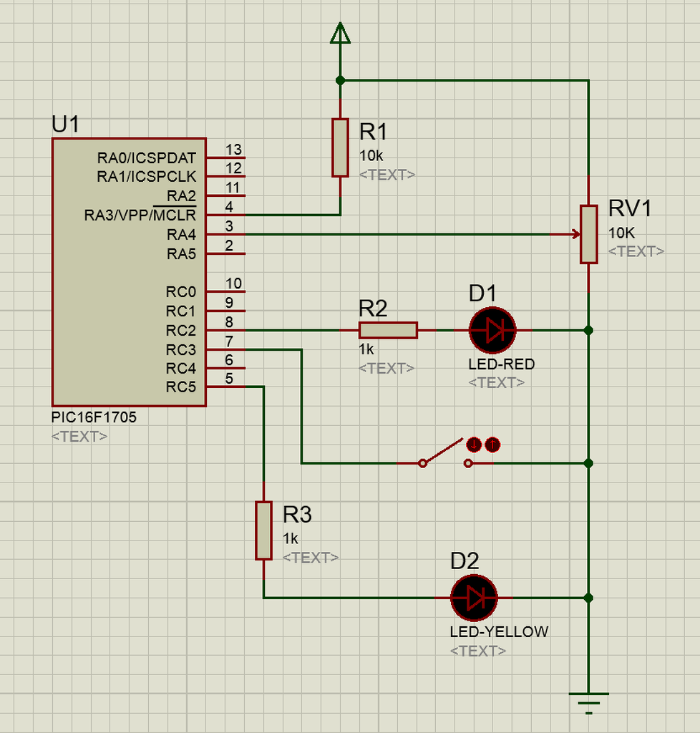Click the RA4 pin label

point(181,234)
